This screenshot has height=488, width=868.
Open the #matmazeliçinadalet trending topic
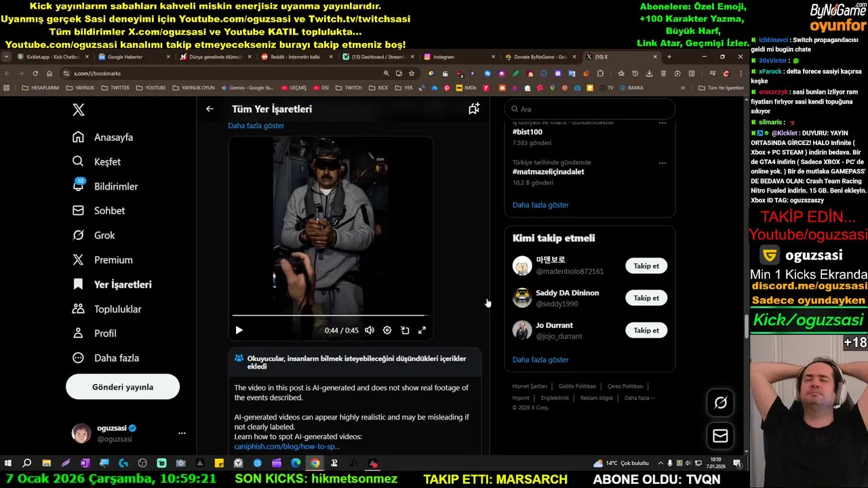click(548, 171)
